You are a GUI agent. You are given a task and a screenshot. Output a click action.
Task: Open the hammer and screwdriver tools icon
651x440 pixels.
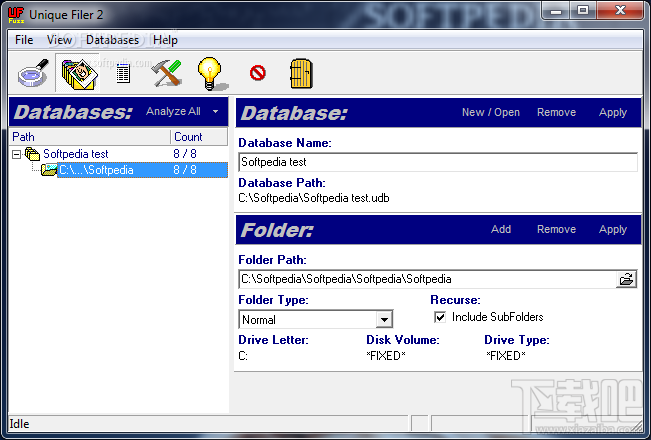click(166, 73)
